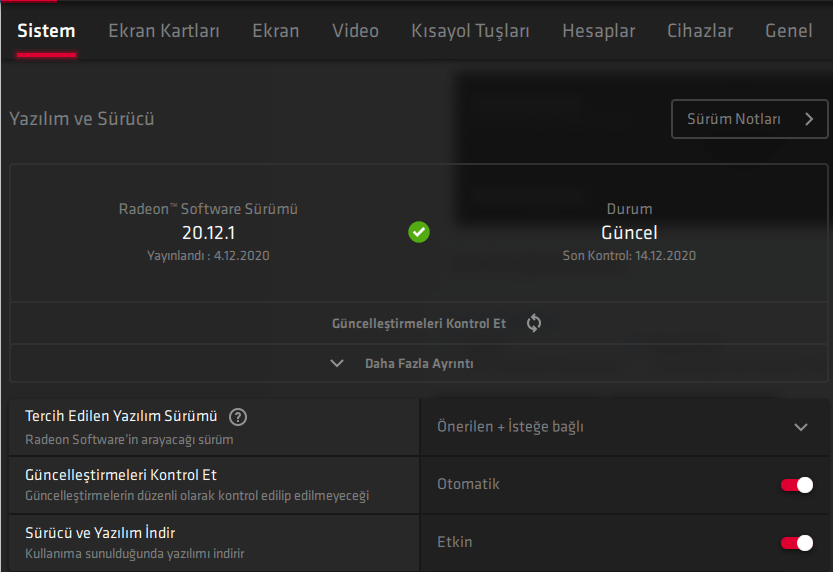The height and width of the screenshot is (572, 833).
Task: Go to Kısayol Tuşları tab
Action: point(470,31)
